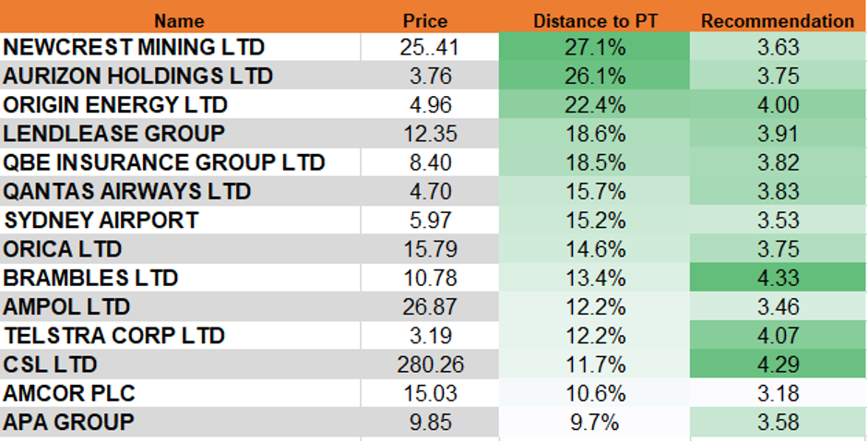Select the TELSTRA CORP LTD cell
Image resolution: width=868 pixels, height=442 pixels.
180,335
